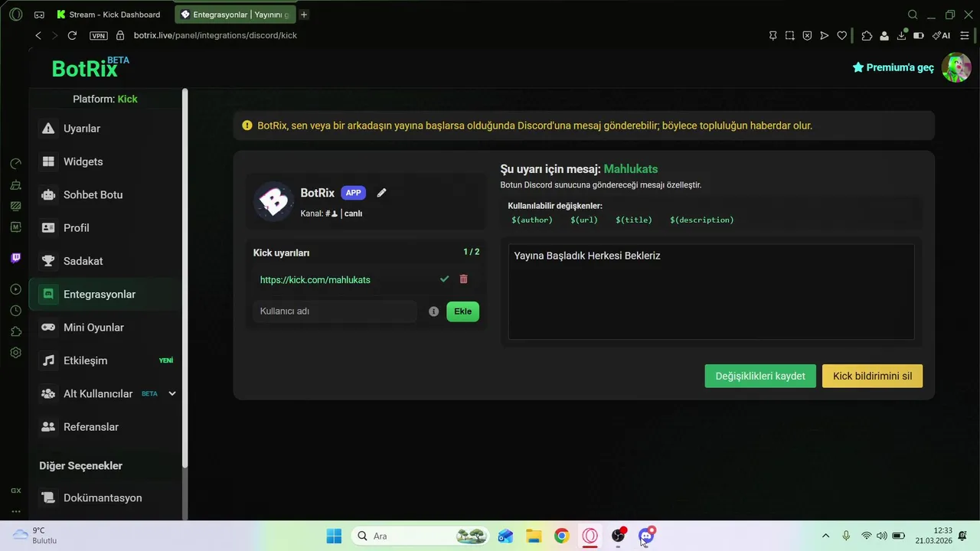The width and height of the screenshot is (980, 551).
Task: Select the Platform: Kick selector
Action: coord(106,99)
